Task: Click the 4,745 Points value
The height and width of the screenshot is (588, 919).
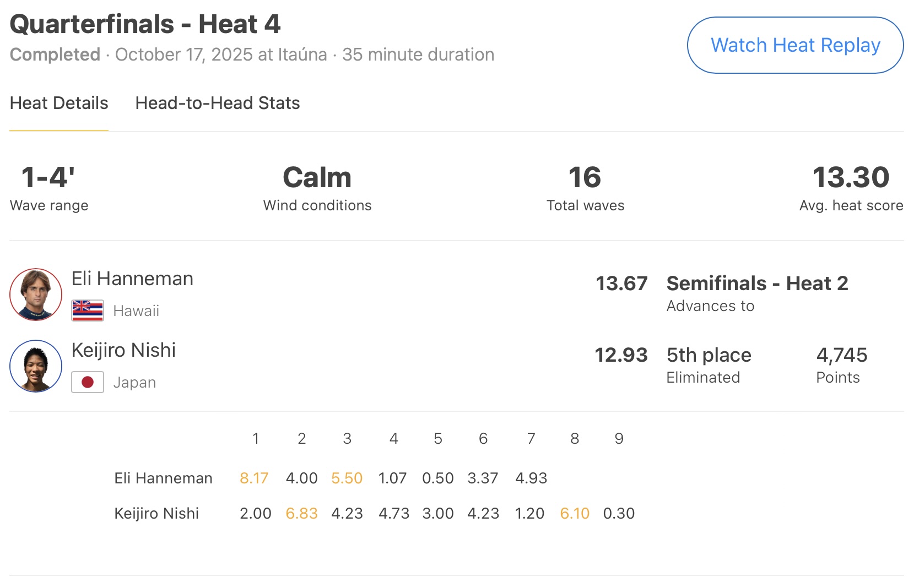Action: point(841,355)
